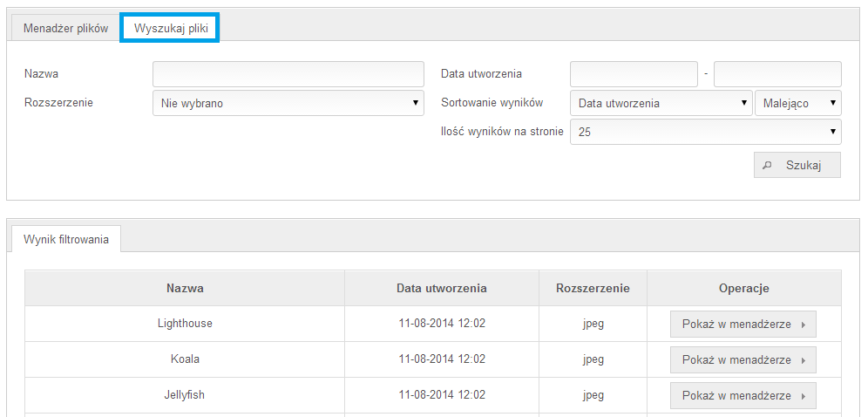The height and width of the screenshot is (417, 868).
Task: Click the Data utworzenia end date field
Action: [x=777, y=74]
